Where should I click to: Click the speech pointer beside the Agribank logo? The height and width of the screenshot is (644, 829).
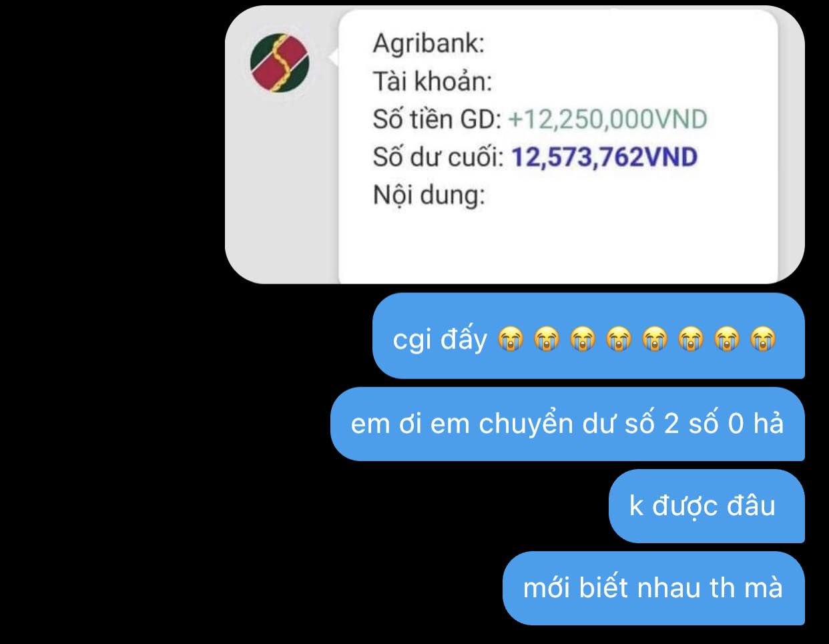334,59
